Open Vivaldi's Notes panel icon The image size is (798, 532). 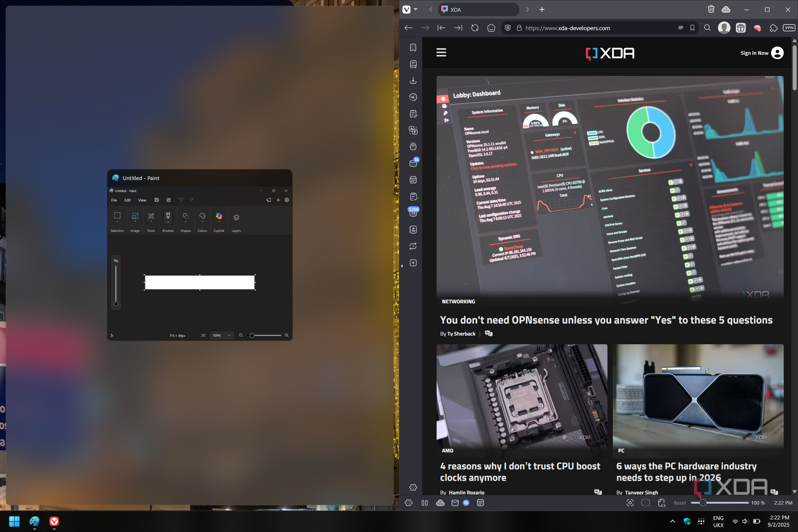[x=413, y=114]
